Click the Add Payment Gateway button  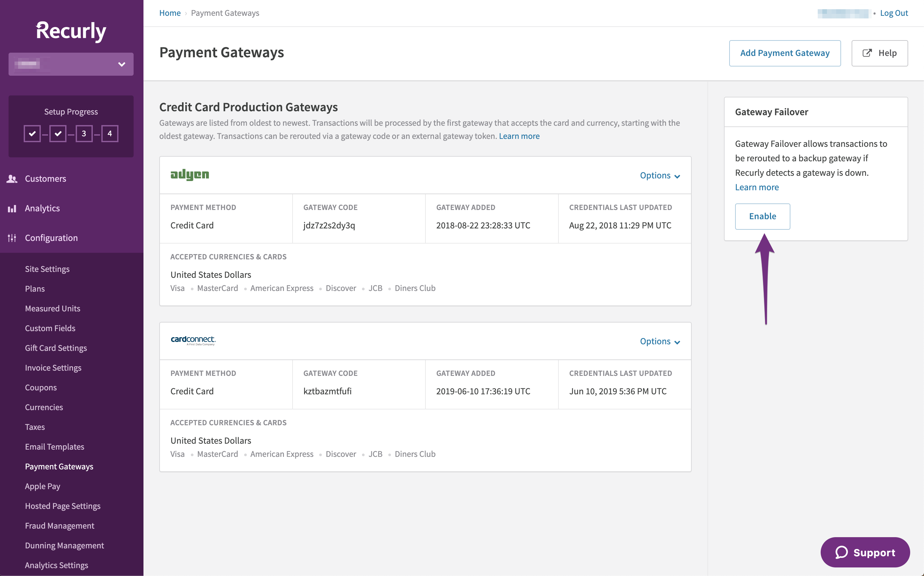[x=784, y=53]
